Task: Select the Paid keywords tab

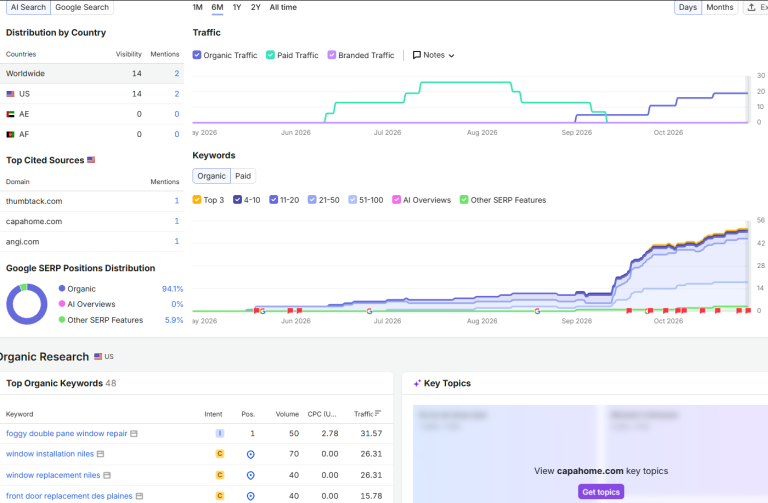Action: pos(243,176)
